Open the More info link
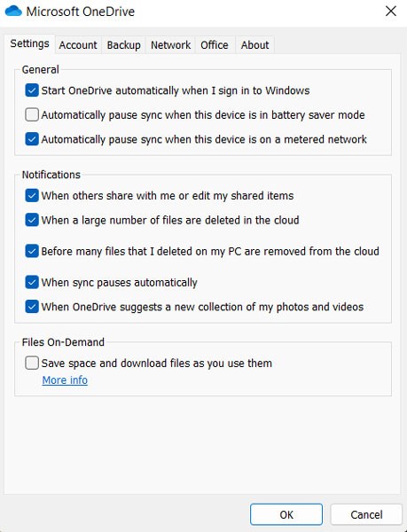Screen dimensions: 407x532 pyautogui.click(x=65, y=380)
